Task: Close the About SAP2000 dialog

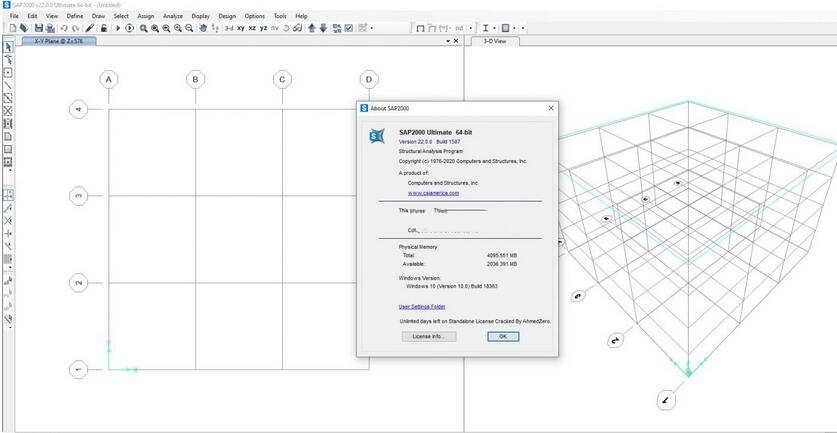Action: pyautogui.click(x=551, y=108)
